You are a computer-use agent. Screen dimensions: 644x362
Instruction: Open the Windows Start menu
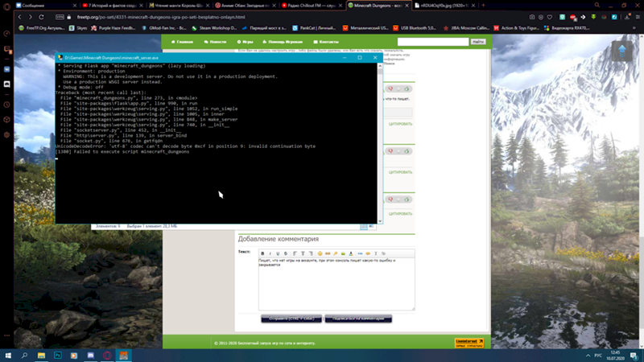[x=8, y=356]
